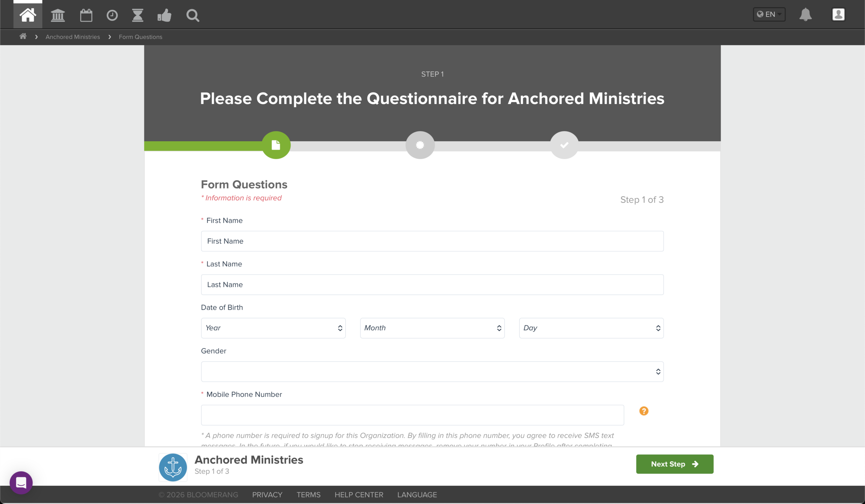Expand the Gender dropdown

coord(432,372)
